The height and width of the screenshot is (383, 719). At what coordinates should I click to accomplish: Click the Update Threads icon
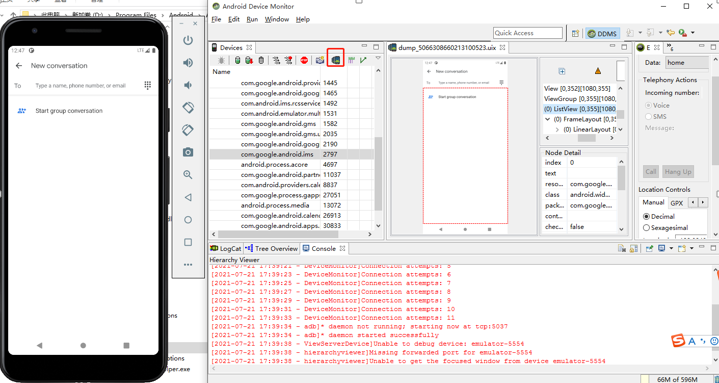(277, 60)
